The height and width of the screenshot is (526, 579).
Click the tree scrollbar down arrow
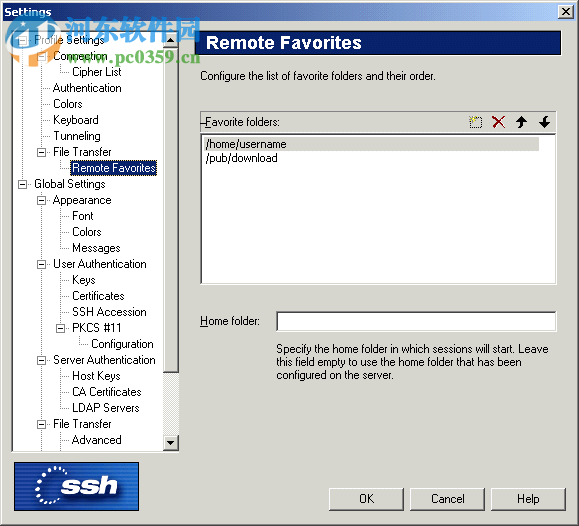171,442
